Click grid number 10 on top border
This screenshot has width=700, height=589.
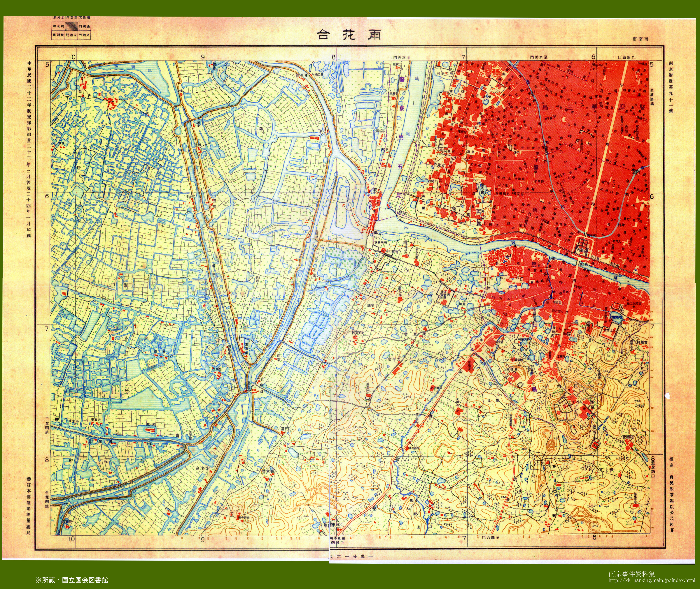(73, 57)
